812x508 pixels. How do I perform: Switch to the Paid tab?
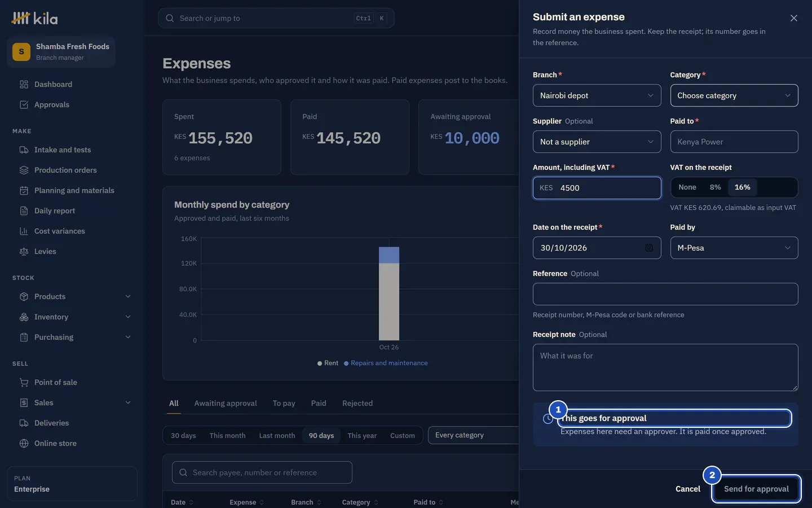pos(319,403)
